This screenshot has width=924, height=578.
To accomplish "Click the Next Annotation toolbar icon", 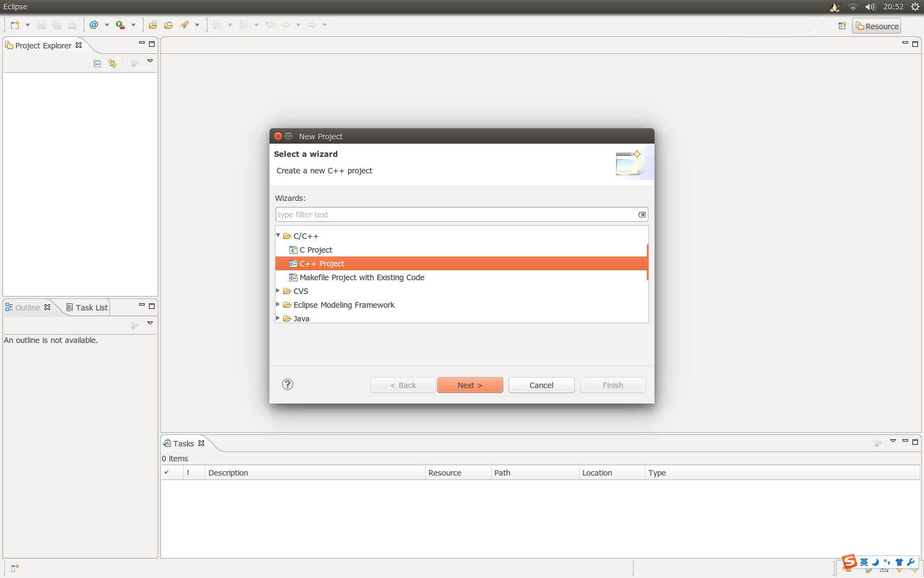I will [217, 25].
